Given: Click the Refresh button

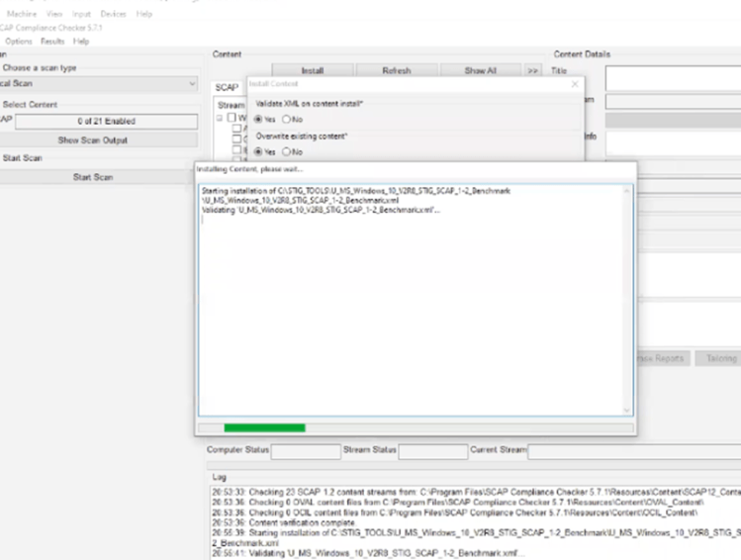Looking at the screenshot, I should point(396,71).
